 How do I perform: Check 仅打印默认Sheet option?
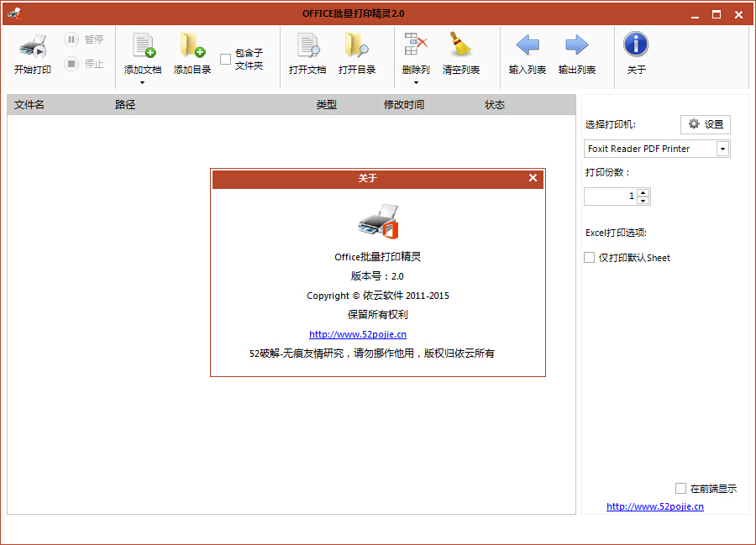point(589,258)
